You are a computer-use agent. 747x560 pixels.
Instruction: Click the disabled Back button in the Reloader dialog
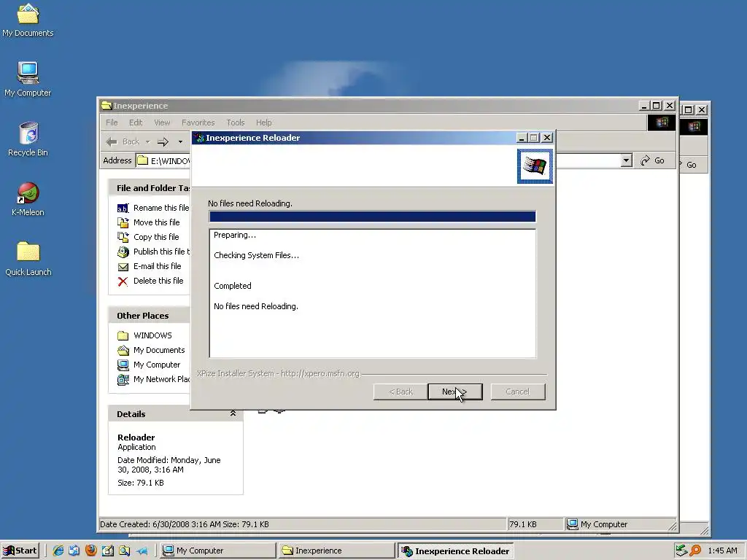[400, 392]
